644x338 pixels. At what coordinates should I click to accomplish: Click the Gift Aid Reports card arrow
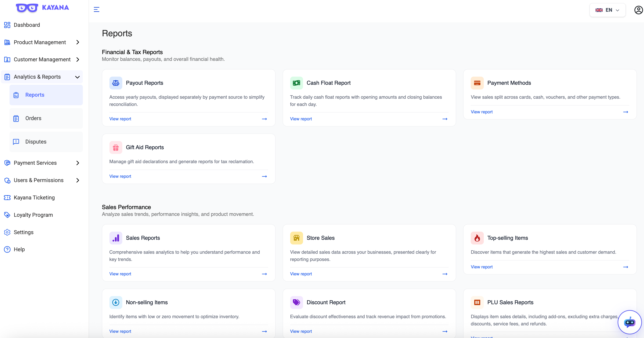(264, 176)
